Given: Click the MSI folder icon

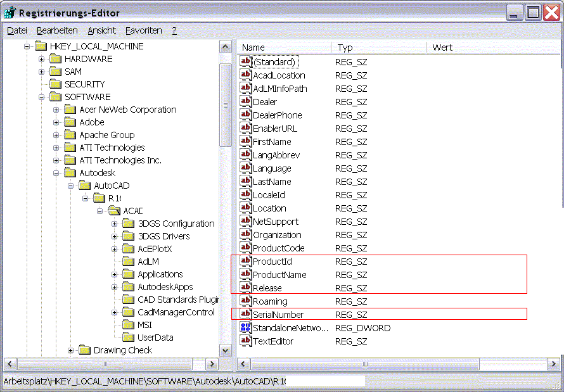Looking at the screenshot, I should pos(128,325).
